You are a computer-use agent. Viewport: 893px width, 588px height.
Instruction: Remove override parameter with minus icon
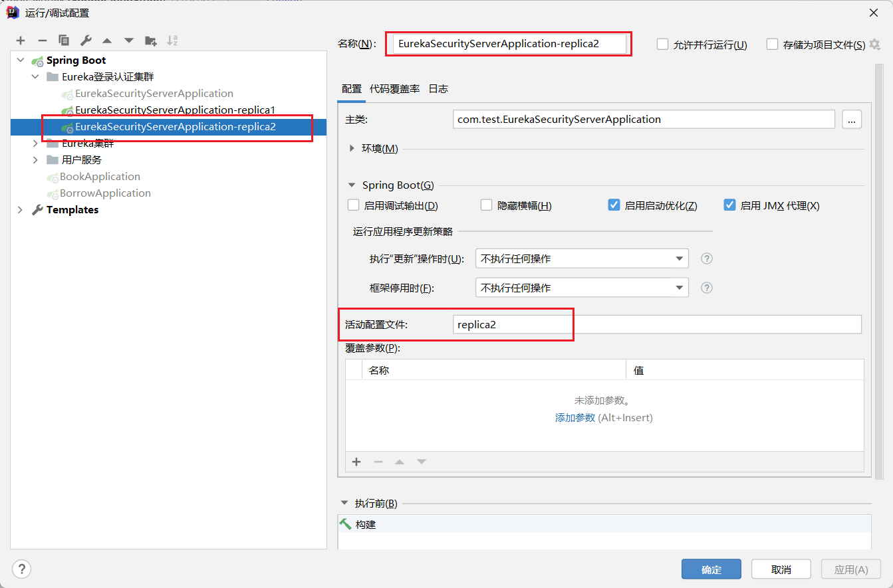(x=378, y=462)
